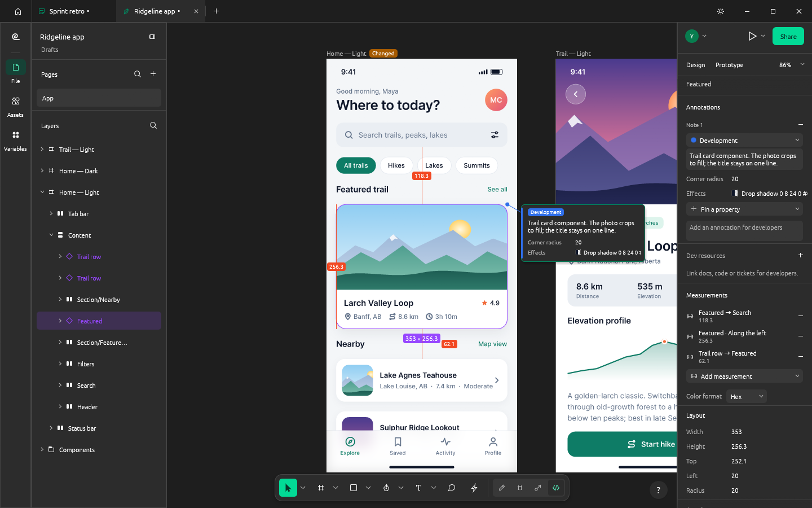812x508 pixels.
Task: Toggle the theme sun icon in title bar
Action: click(721, 11)
